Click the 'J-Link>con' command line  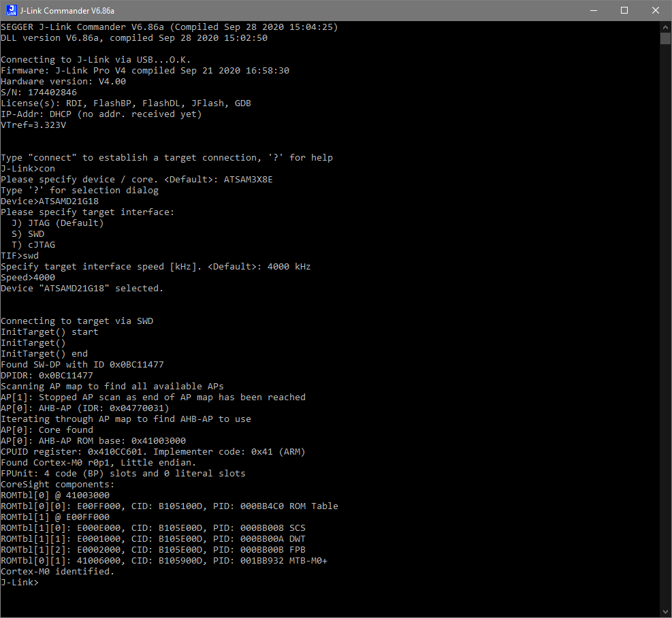pos(28,169)
